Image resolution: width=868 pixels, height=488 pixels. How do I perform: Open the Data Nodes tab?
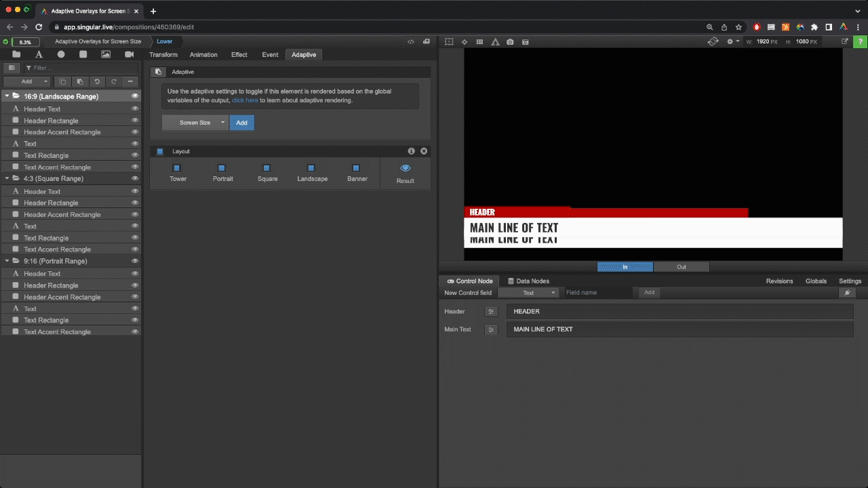tap(528, 281)
